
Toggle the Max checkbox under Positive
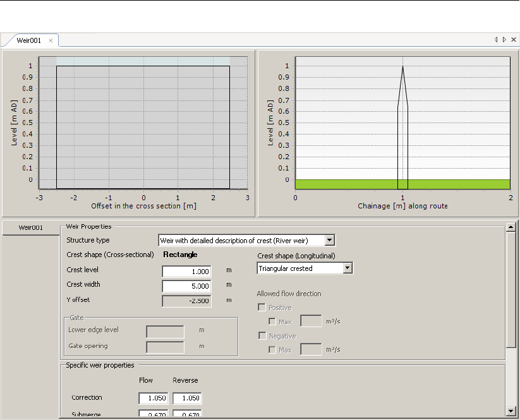pos(272,321)
